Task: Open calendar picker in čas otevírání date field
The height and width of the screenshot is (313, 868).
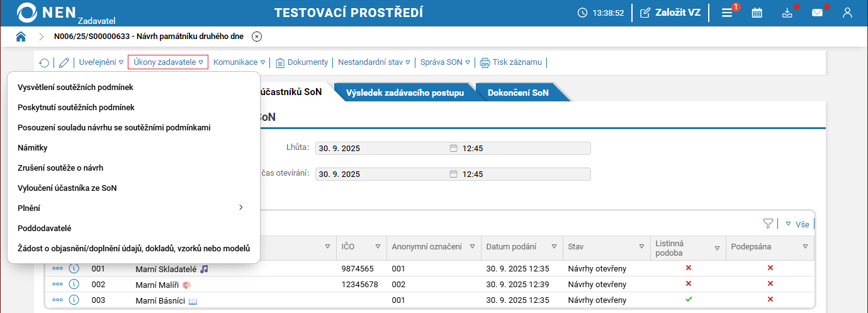Action: tap(453, 174)
